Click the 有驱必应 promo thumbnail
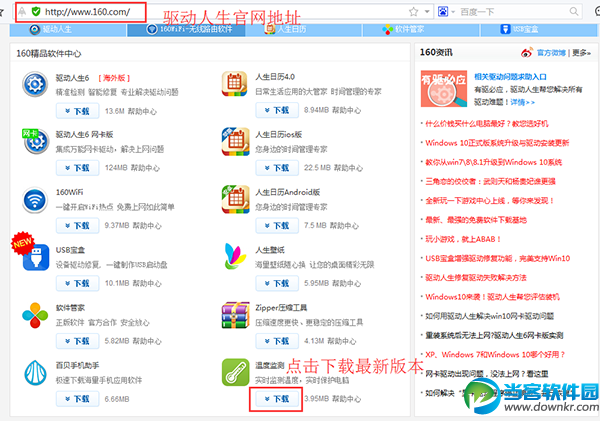The height and width of the screenshot is (421, 600). (443, 88)
